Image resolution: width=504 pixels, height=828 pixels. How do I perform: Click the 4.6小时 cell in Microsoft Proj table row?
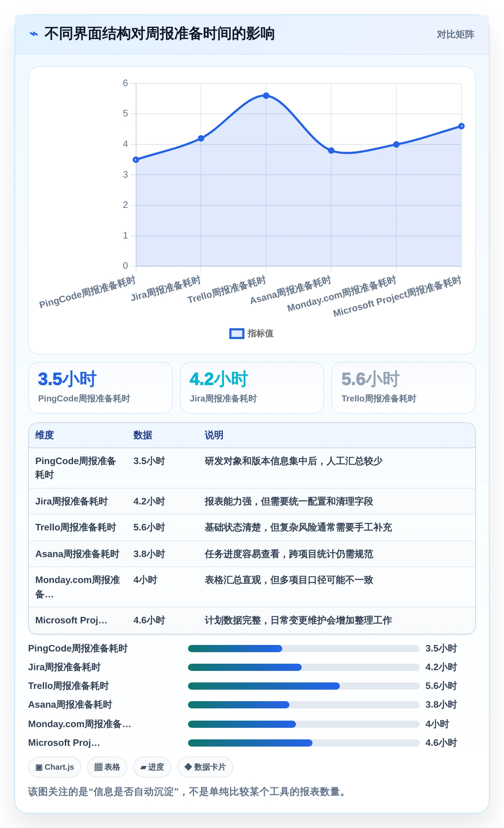[x=149, y=620]
